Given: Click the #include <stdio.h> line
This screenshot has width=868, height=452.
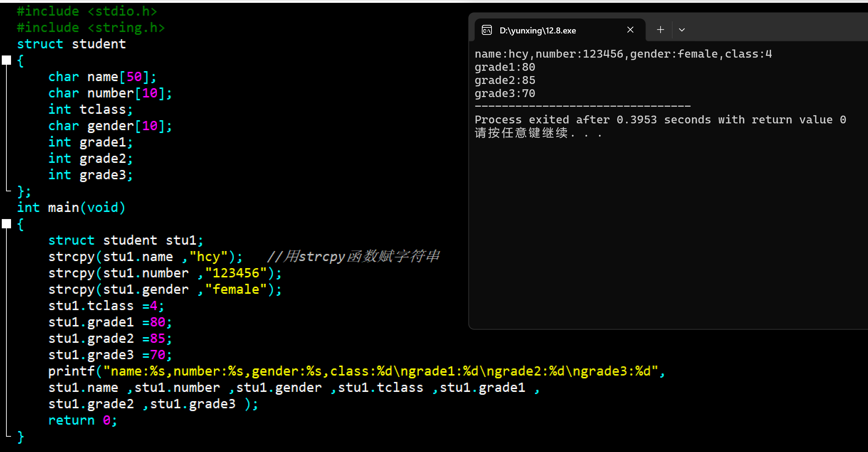Looking at the screenshot, I should pyautogui.click(x=87, y=11).
